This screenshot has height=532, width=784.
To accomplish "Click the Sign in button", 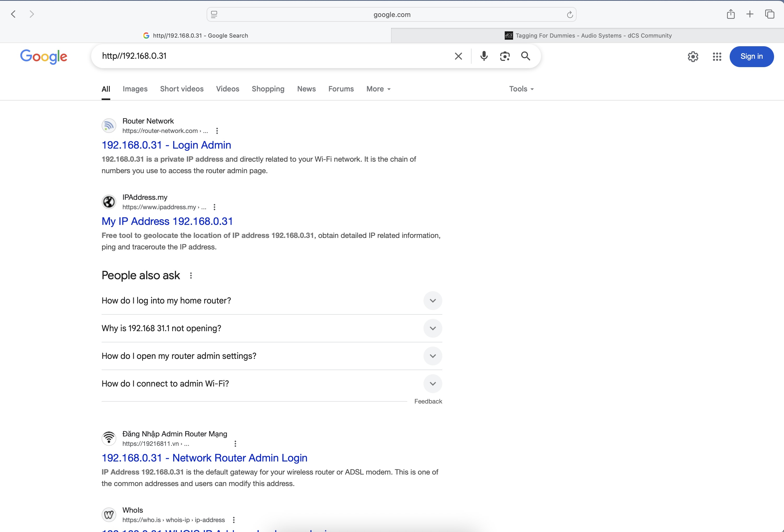I will click(x=751, y=57).
